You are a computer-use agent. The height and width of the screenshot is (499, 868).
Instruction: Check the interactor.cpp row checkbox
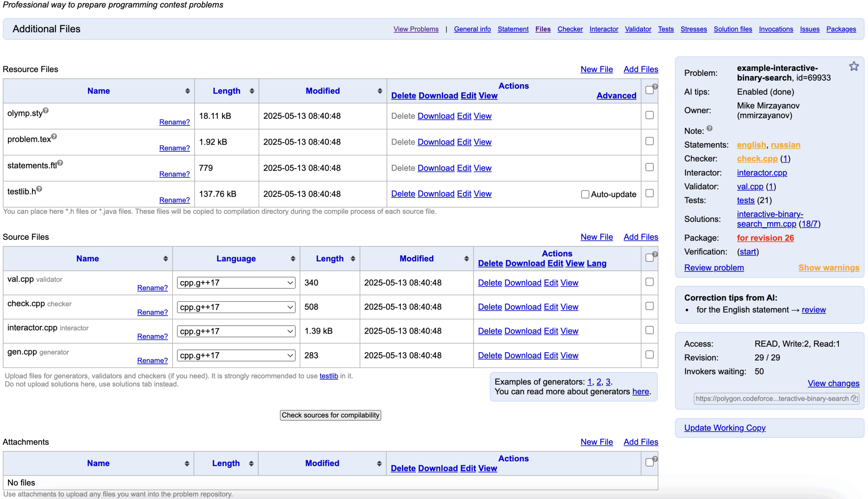point(649,330)
